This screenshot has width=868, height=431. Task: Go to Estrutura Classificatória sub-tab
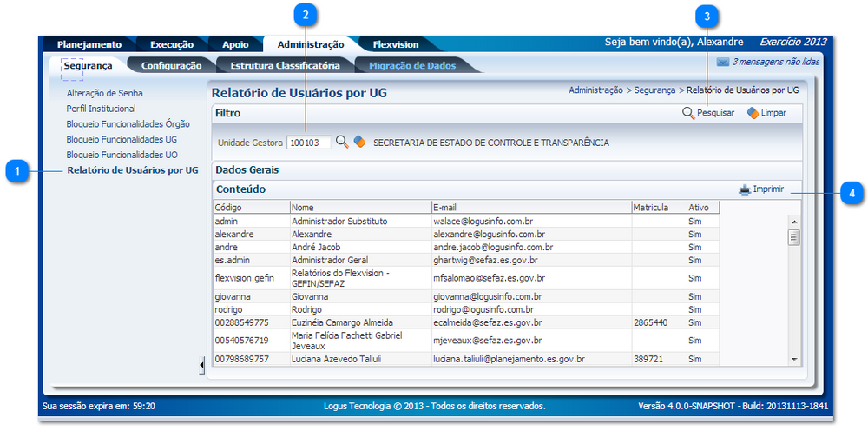tap(285, 65)
